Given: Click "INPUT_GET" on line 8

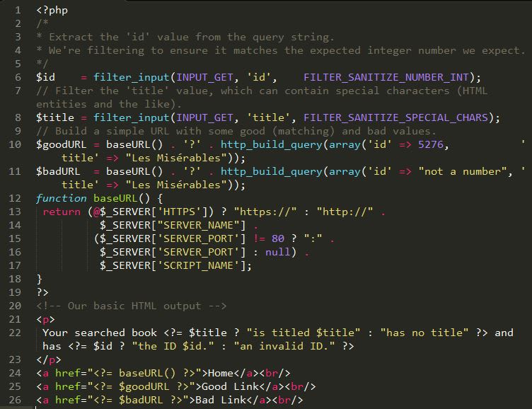Looking at the screenshot, I should click(x=204, y=117).
